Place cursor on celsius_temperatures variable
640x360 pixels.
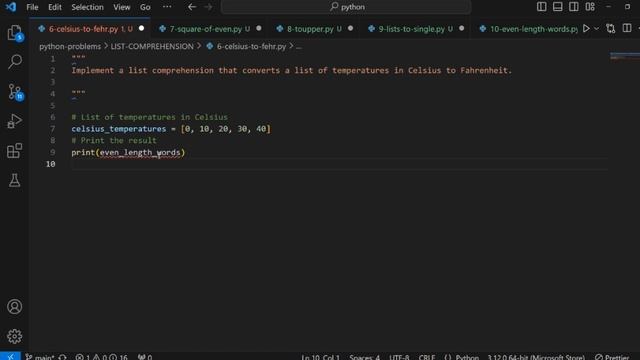point(119,129)
